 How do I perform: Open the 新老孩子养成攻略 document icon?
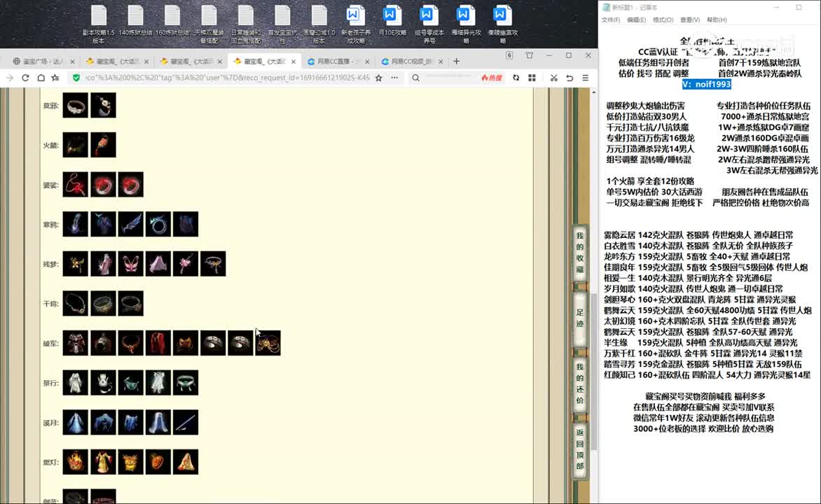(x=356, y=24)
